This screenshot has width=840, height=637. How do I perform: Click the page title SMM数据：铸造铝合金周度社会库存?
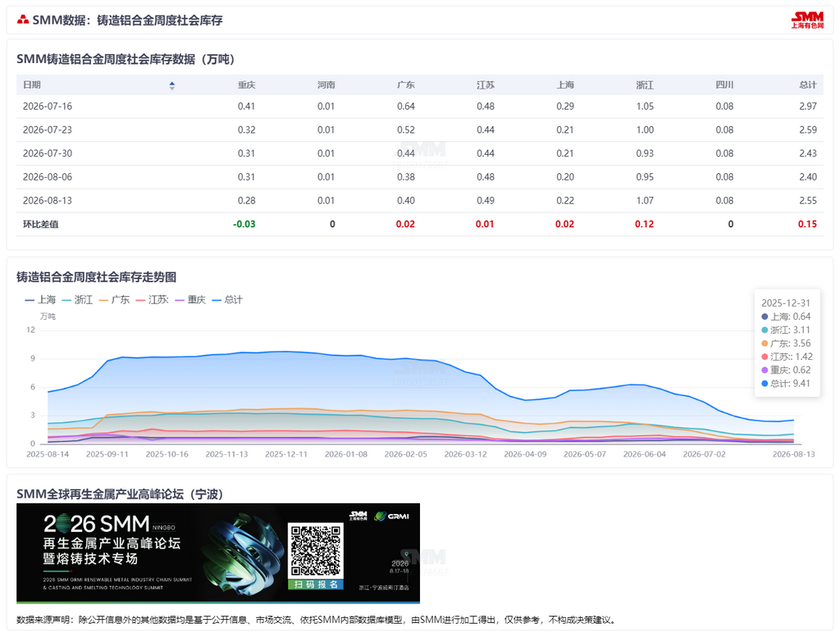tap(127, 20)
